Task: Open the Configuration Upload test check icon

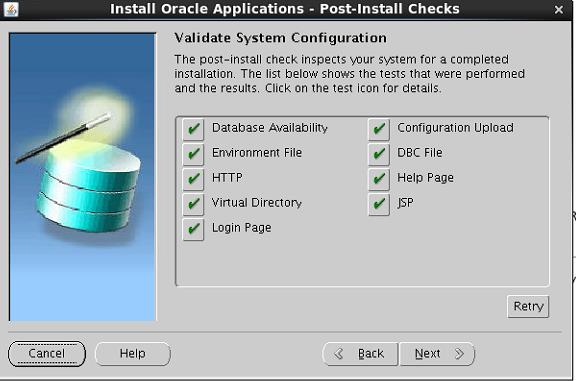Action: coord(379,129)
